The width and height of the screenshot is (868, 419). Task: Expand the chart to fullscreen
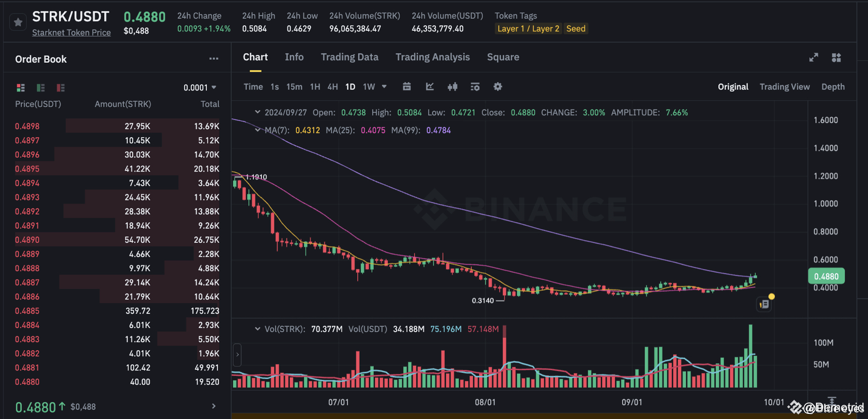tap(813, 57)
